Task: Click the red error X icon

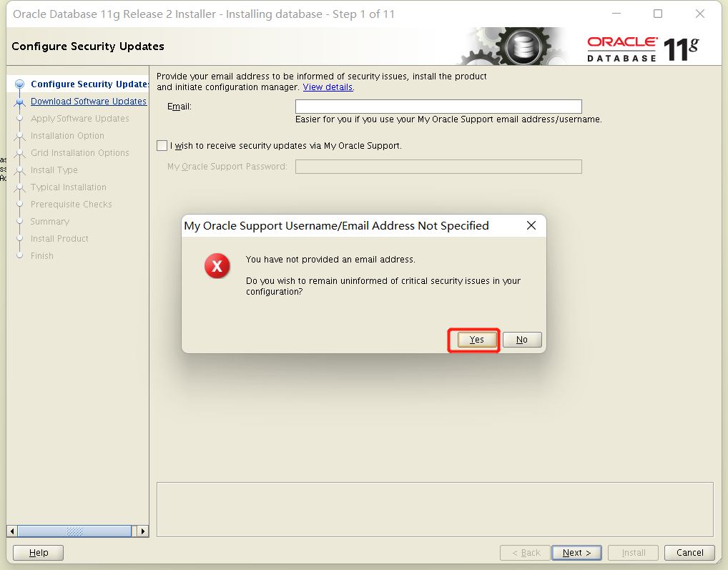Action: tap(217, 266)
